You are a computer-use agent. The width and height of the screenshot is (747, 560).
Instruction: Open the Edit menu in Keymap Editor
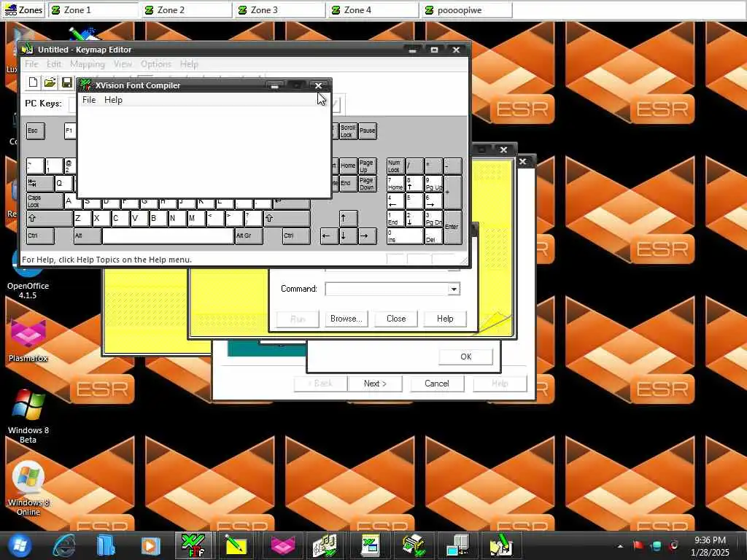(53, 64)
